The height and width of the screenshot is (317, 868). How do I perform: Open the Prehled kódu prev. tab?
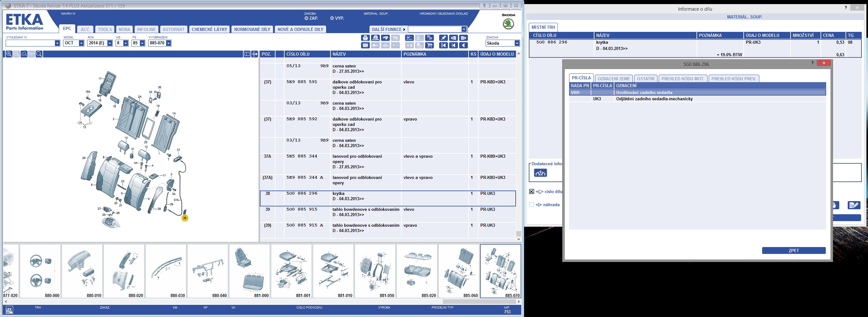tap(734, 78)
